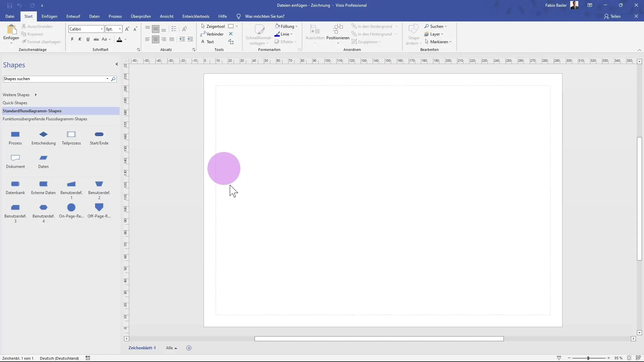
Task: Select the connection point X tool
Action: pos(231,34)
